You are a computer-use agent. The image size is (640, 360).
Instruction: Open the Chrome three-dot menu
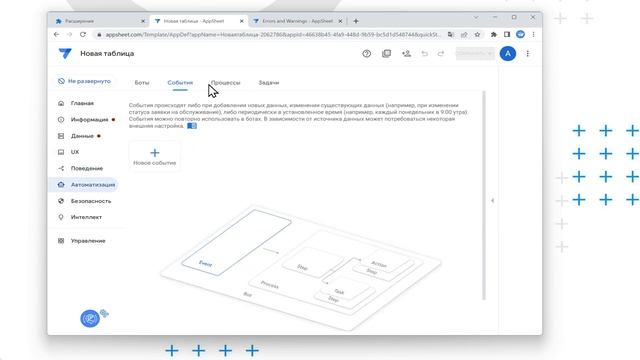pyautogui.click(x=533, y=35)
